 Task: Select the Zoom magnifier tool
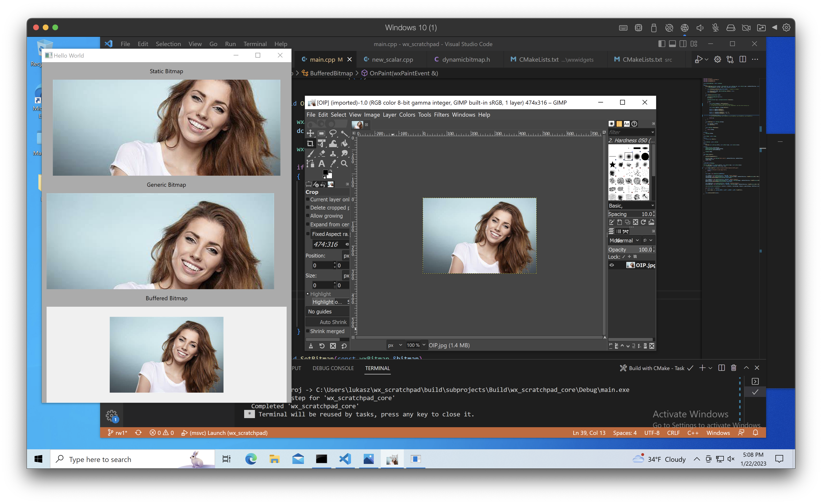(x=344, y=163)
